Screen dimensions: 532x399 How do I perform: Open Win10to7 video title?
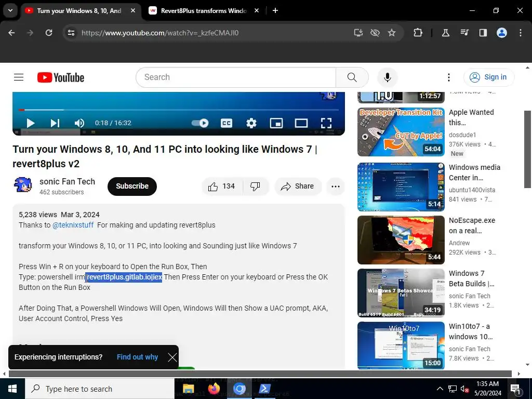(471, 331)
